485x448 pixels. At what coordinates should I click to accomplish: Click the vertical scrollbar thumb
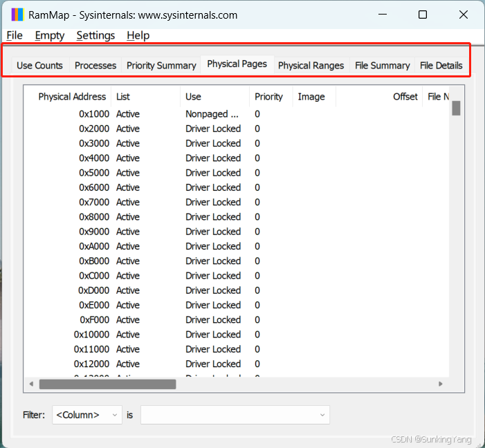click(x=456, y=108)
